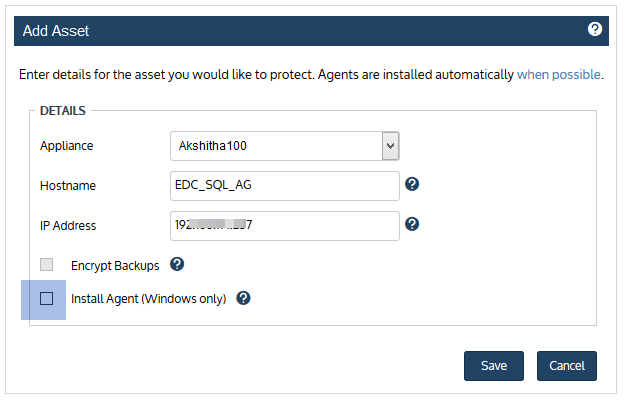Click the help icon beside Hostname field
Screen dimensions: 630x409
(x=412, y=184)
